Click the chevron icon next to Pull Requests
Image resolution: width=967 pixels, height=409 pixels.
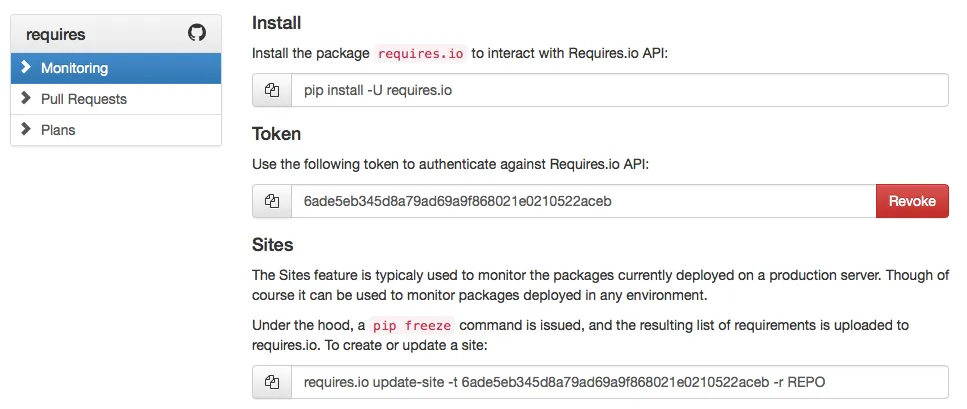[26, 98]
